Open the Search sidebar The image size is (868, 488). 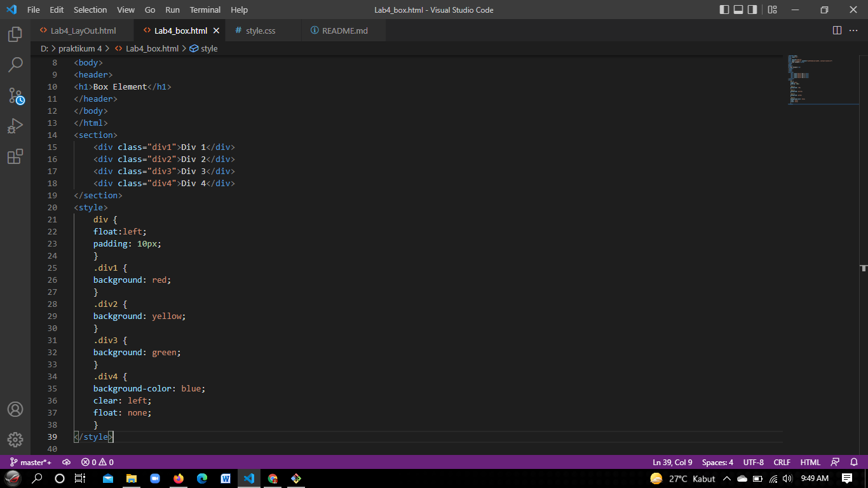point(15,65)
